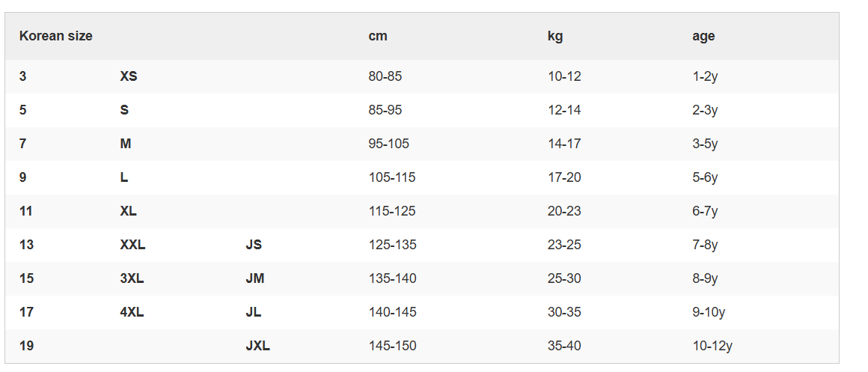Click the JXL junior size label
Image resolution: width=868 pixels, height=372 pixels.
point(257,346)
